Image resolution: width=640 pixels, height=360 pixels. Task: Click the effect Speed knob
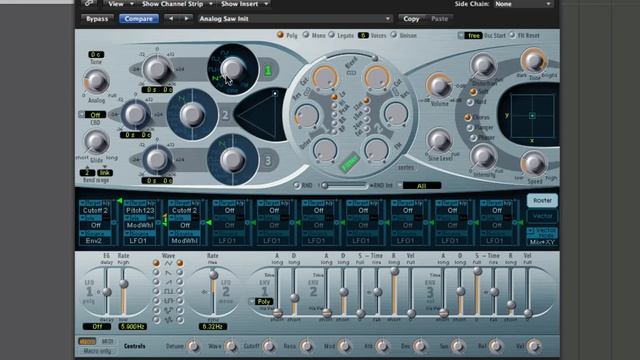pyautogui.click(x=534, y=163)
